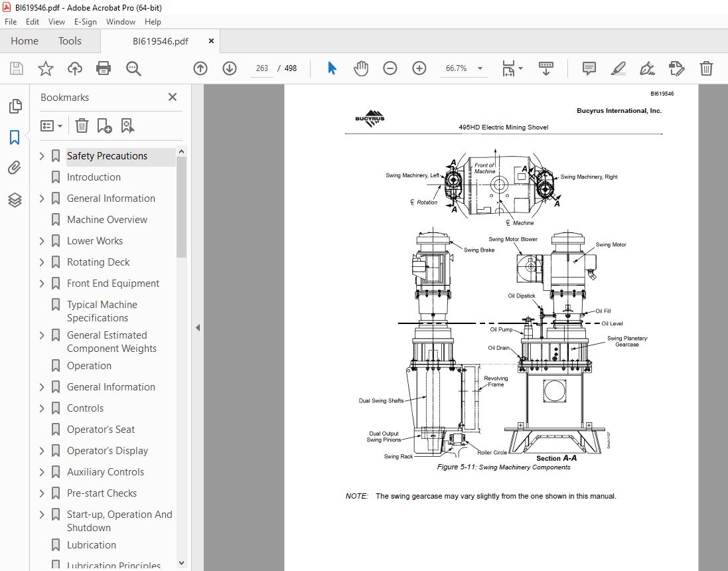
Task: Expand the Front End Equipment bookmark
Action: coord(42,284)
